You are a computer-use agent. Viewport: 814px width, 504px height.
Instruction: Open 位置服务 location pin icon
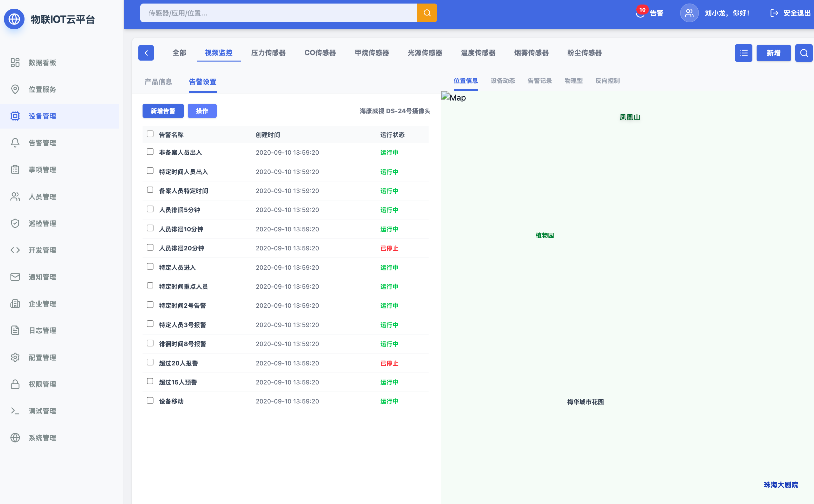pyautogui.click(x=15, y=89)
